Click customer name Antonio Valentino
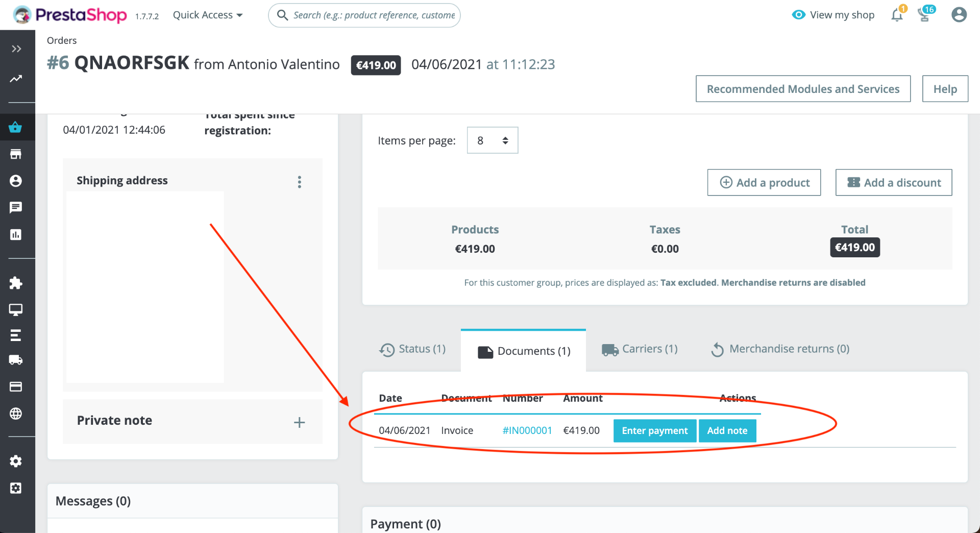Viewport: 980px width, 533px height. (x=284, y=64)
